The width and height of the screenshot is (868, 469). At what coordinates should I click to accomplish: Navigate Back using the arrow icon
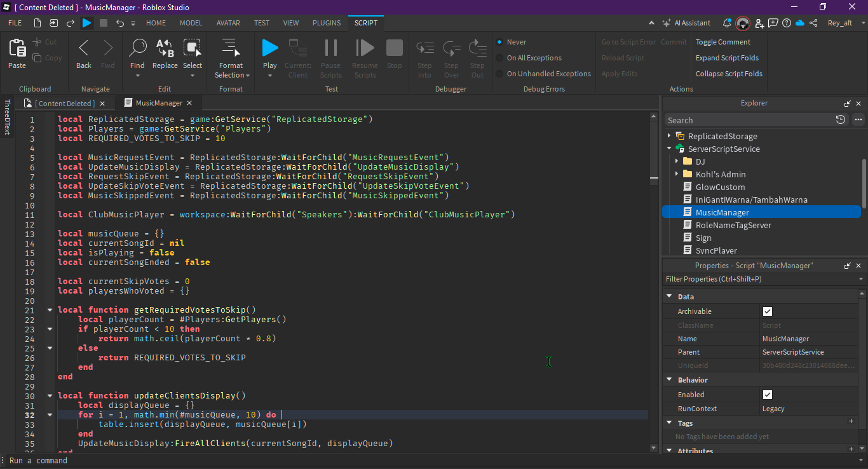(x=84, y=50)
